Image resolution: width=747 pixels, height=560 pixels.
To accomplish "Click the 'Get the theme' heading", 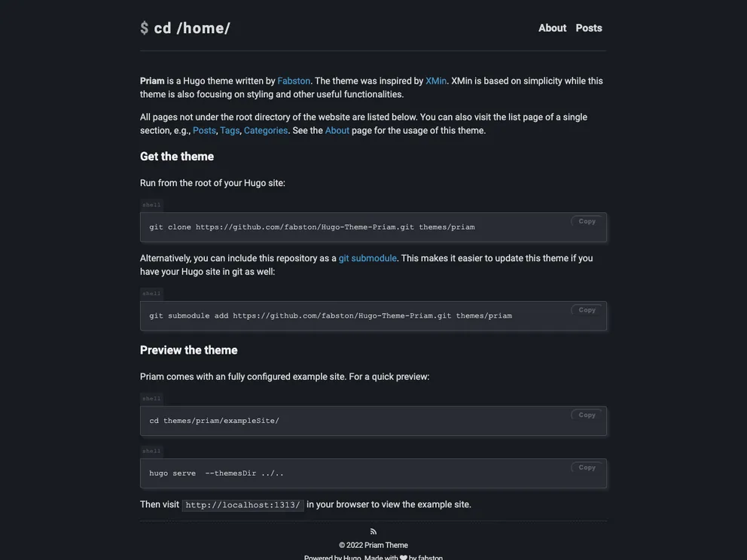I will click(177, 157).
